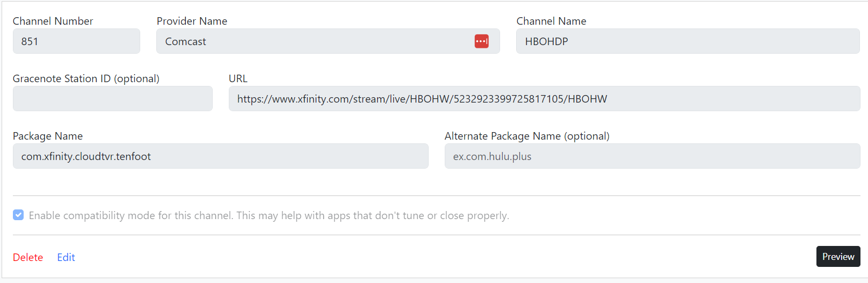Click the 'Alternate Package Name (optional)' label
The image size is (868, 283).
pos(527,136)
